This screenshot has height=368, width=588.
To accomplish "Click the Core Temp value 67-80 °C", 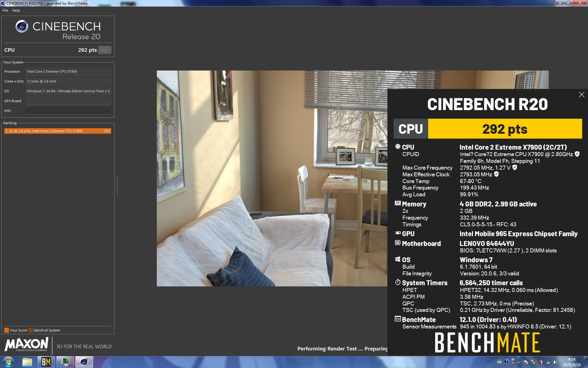I will pos(470,181).
